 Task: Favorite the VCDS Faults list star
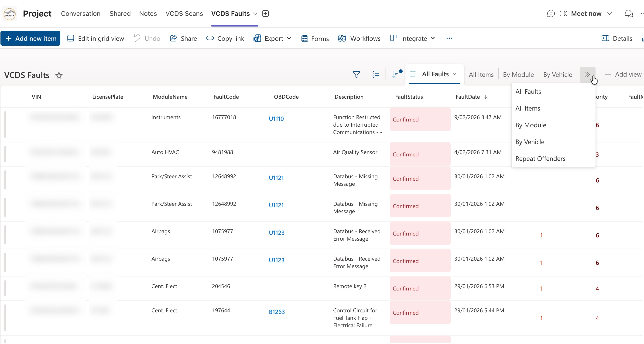pyautogui.click(x=59, y=75)
